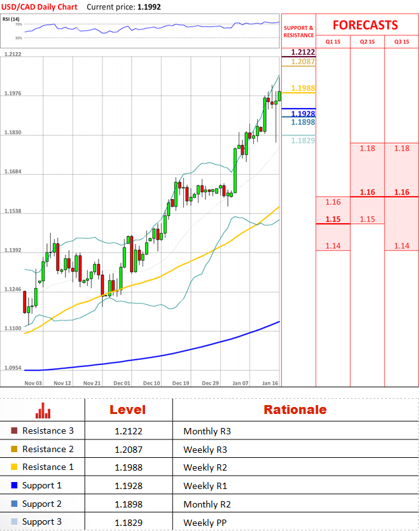Select the 'Support 3' row label
Image resolution: width=420 pixels, height=531 pixels.
tap(42, 522)
